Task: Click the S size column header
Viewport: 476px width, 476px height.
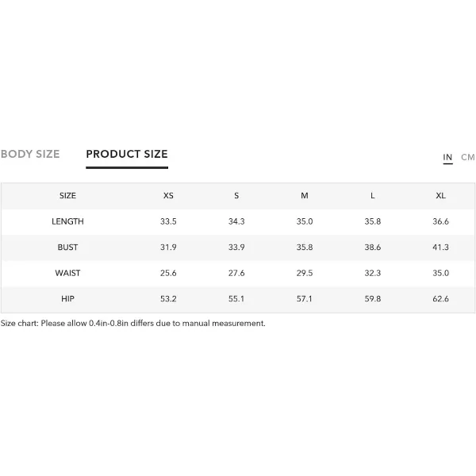Action: pyautogui.click(x=236, y=195)
